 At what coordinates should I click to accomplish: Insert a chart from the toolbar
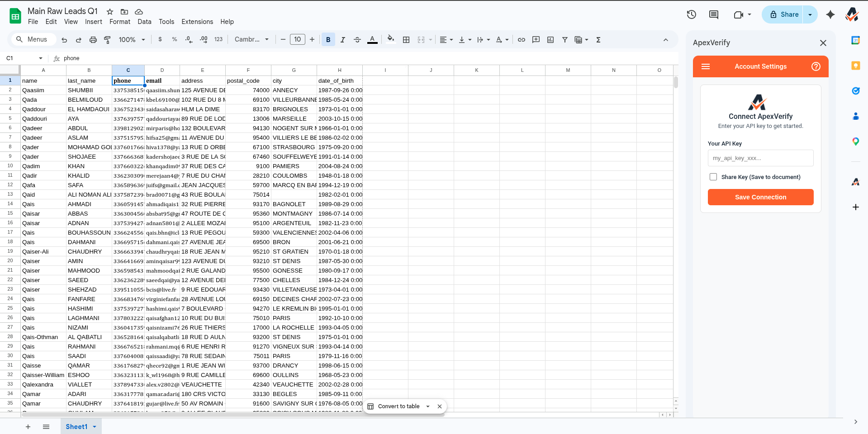point(550,39)
